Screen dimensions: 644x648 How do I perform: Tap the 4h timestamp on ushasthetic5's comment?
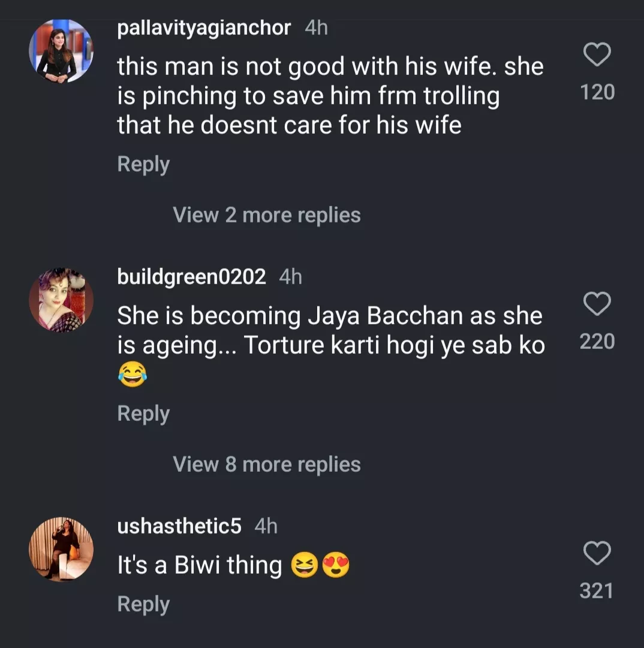tap(266, 527)
